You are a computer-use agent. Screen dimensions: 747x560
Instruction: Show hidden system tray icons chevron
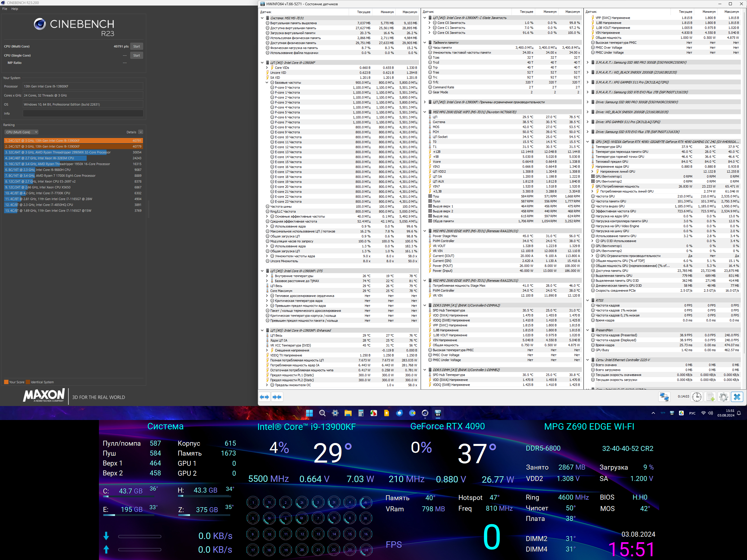[653, 413]
